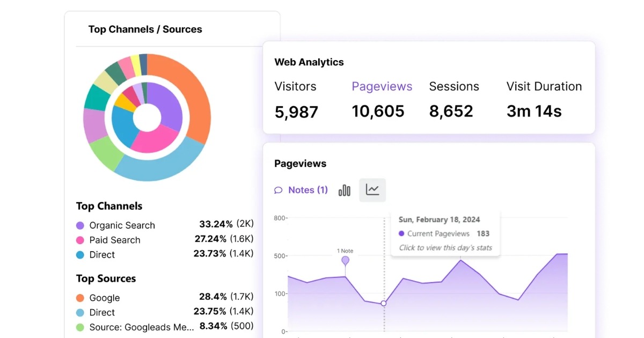Click the 27.24% value for Paid Search
Image resolution: width=644 pixels, height=338 pixels.
[210, 239]
